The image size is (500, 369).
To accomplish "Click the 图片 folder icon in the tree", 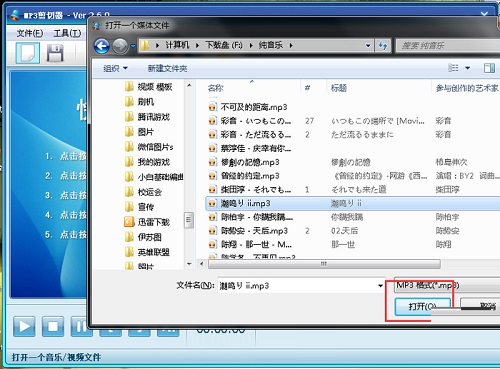I will 129,132.
